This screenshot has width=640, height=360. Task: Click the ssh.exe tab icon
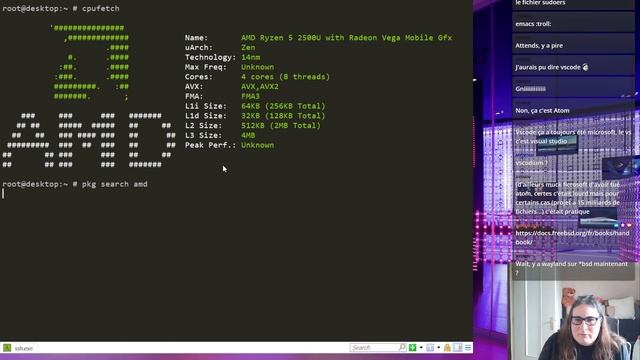pyautogui.click(x=7, y=348)
